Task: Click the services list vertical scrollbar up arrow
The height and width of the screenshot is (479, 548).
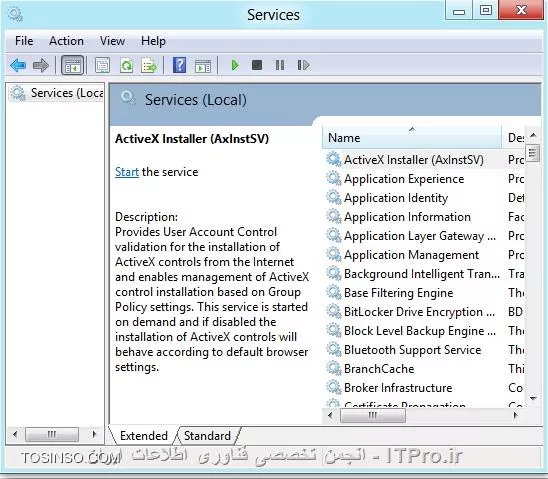Action: coord(533,135)
